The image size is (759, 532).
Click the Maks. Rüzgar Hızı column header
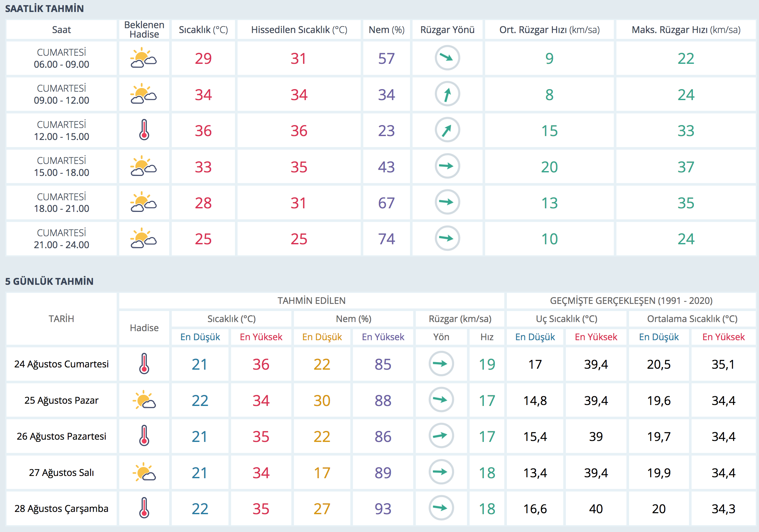pyautogui.click(x=686, y=30)
